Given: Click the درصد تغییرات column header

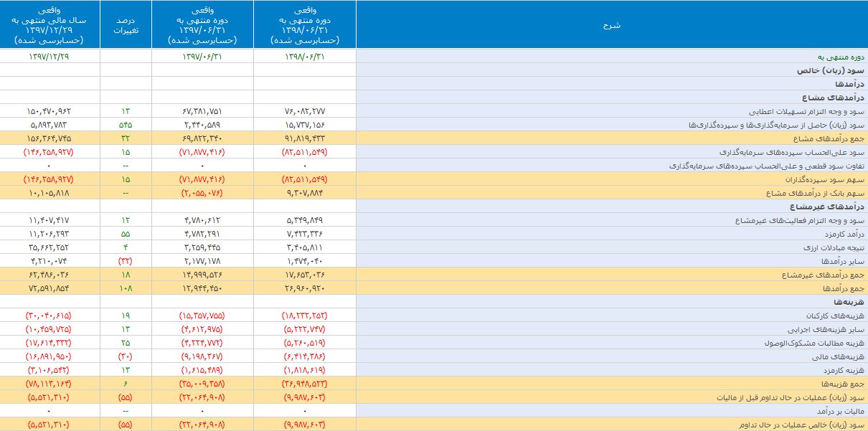Looking at the screenshot, I should [126, 25].
